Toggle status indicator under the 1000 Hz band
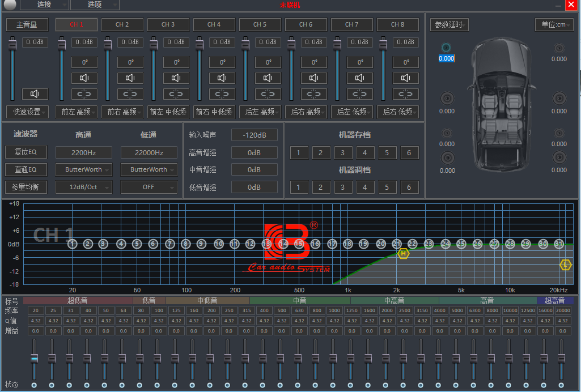 tap(333, 385)
